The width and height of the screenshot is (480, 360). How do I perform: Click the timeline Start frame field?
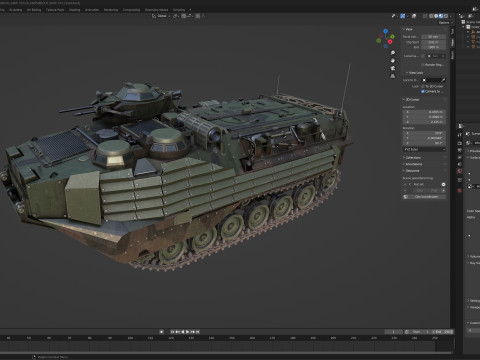click(x=421, y=332)
